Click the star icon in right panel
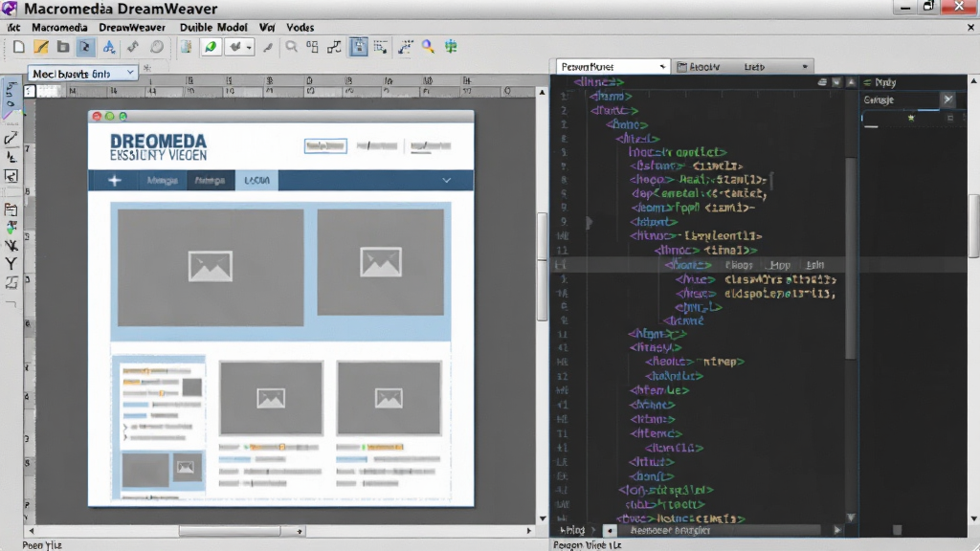Image resolution: width=980 pixels, height=551 pixels. [x=911, y=118]
